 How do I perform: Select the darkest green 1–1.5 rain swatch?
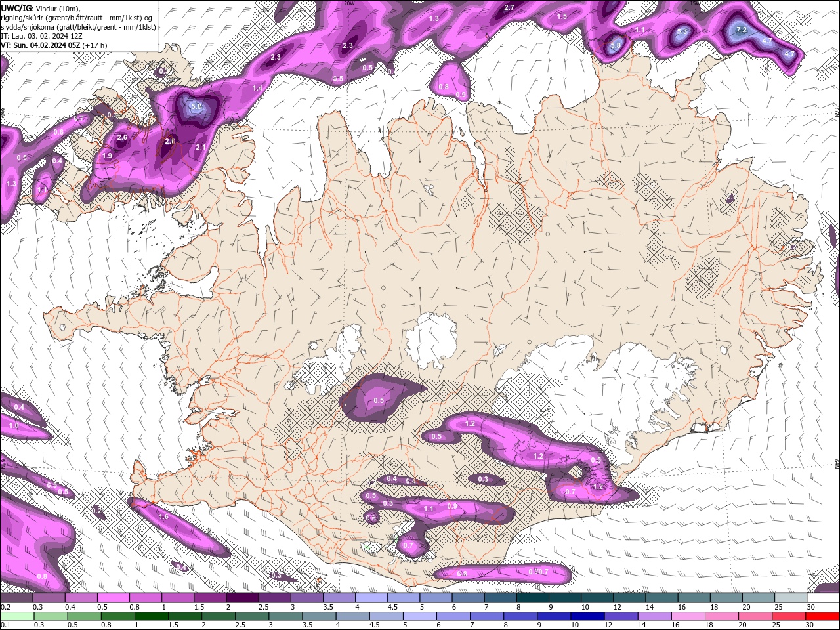pyautogui.click(x=150, y=616)
